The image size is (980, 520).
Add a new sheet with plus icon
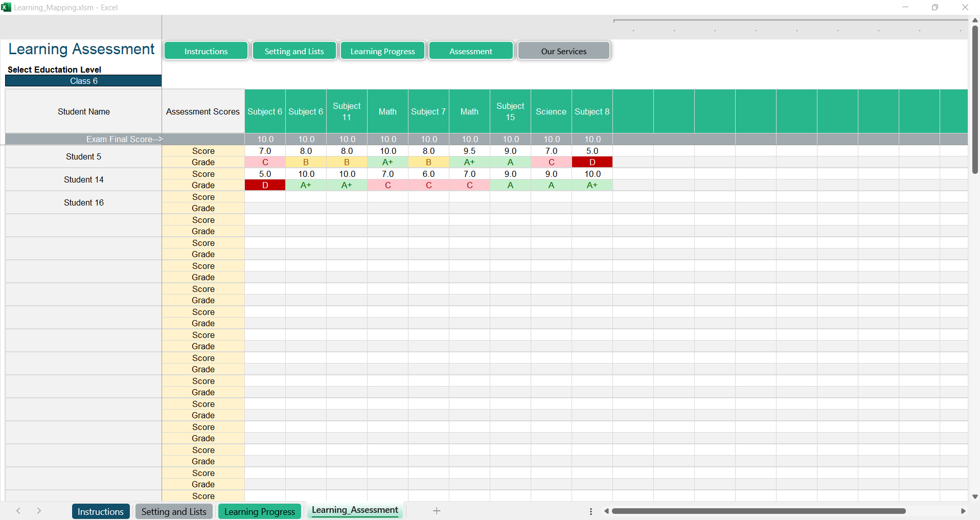point(437,511)
